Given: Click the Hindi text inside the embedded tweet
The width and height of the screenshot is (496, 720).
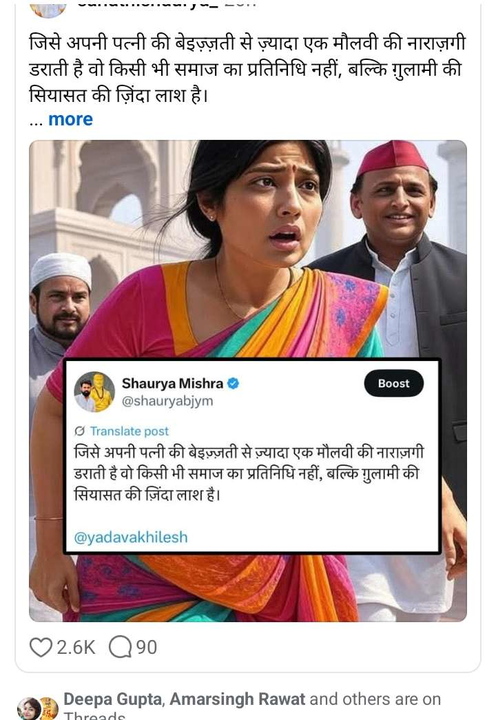Looking at the screenshot, I should pos(248,473).
